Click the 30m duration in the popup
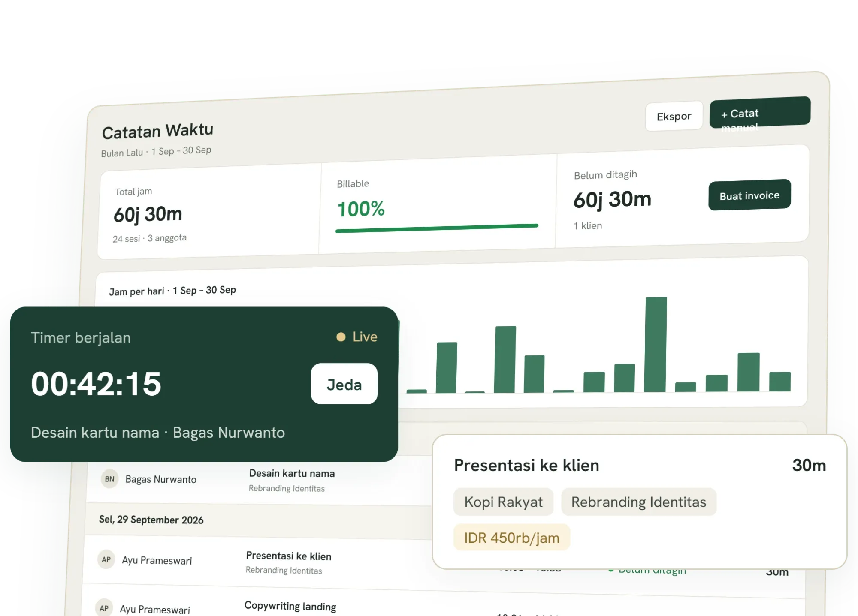 click(809, 465)
